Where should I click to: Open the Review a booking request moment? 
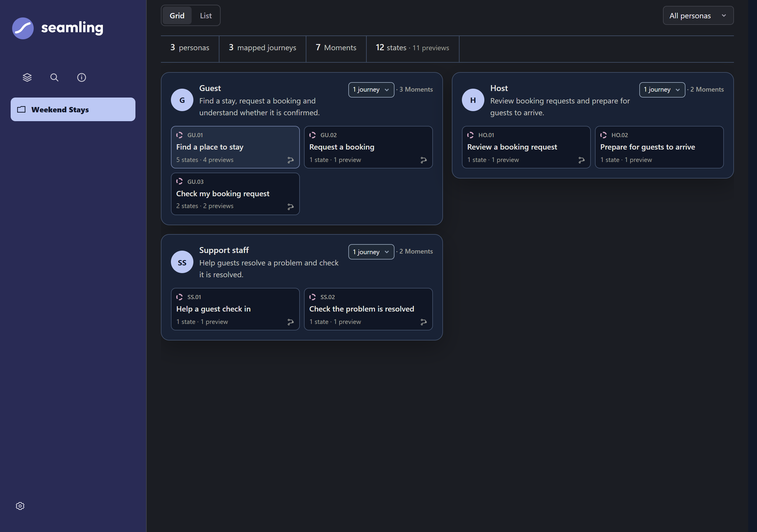[x=526, y=147]
